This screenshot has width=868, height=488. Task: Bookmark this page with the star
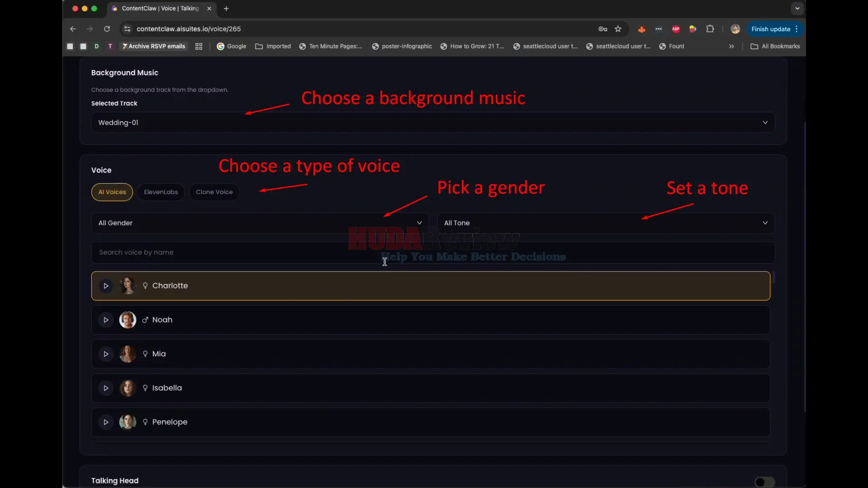pos(618,29)
